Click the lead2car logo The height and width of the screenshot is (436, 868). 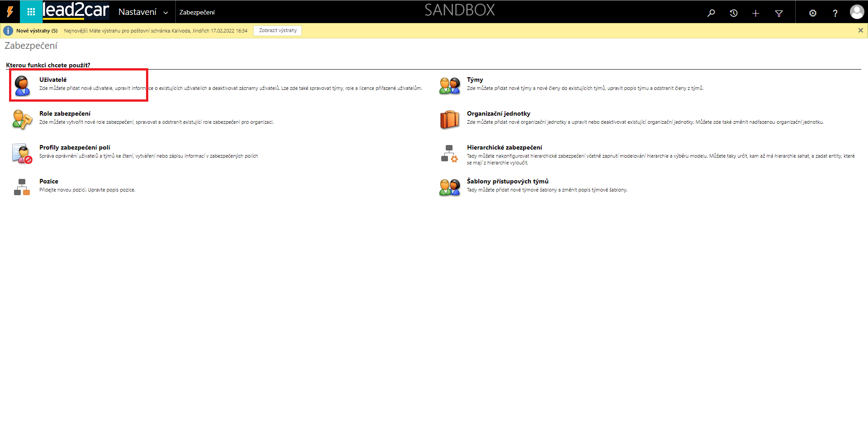coord(76,11)
